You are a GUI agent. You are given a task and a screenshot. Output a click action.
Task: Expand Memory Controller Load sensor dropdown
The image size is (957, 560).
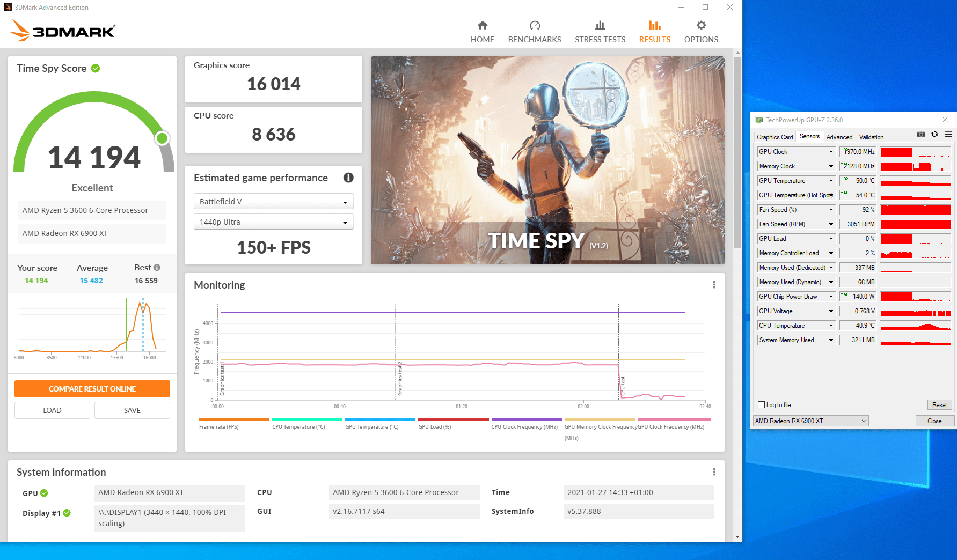coord(831,253)
